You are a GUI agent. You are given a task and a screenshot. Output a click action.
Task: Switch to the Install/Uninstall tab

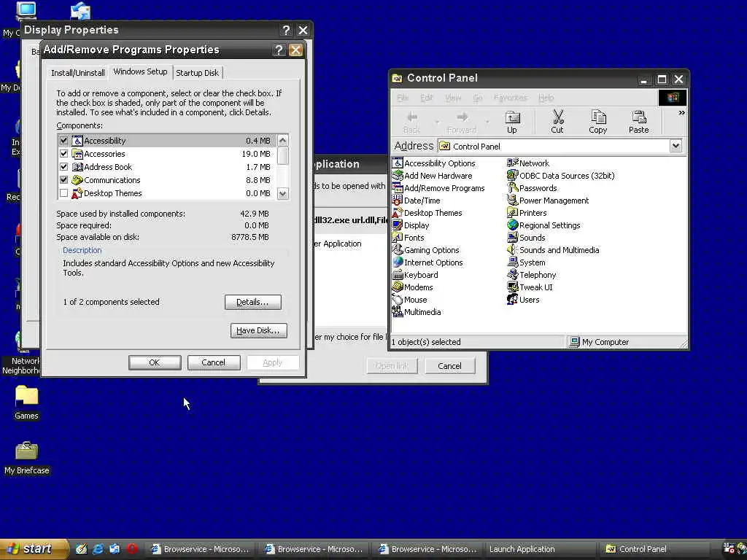pos(77,73)
